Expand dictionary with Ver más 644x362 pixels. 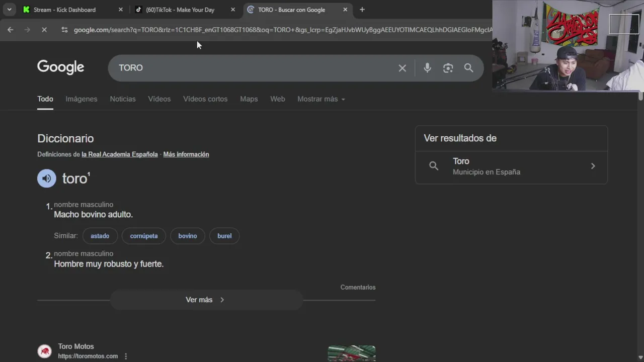pos(206,300)
